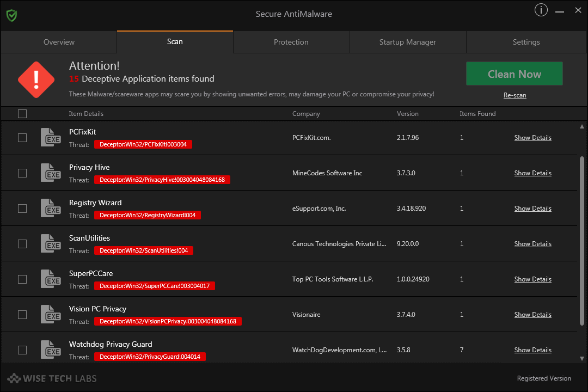
Task: Show Details for PCFixKit
Action: [532, 138]
